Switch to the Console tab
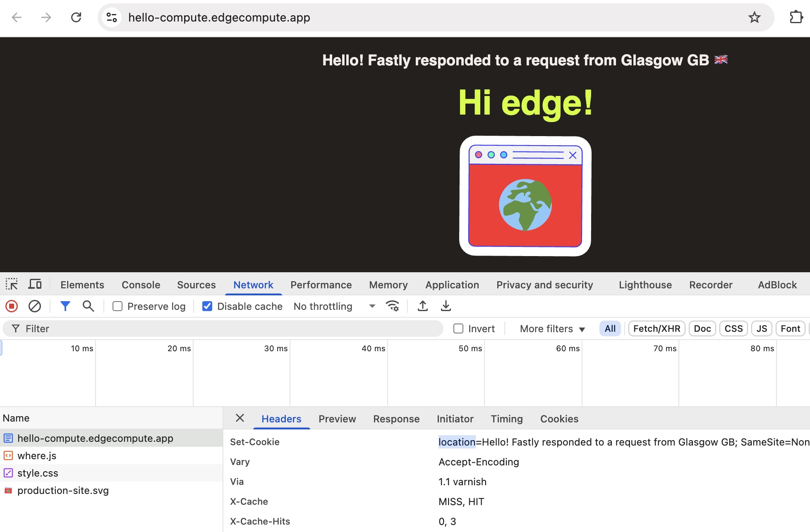This screenshot has height=532, width=810. coord(141,285)
